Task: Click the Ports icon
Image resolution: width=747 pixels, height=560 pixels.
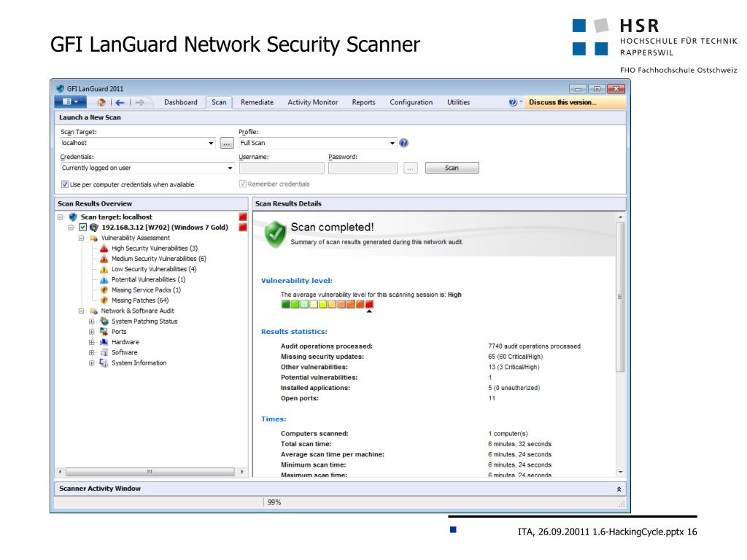Action: (104, 332)
